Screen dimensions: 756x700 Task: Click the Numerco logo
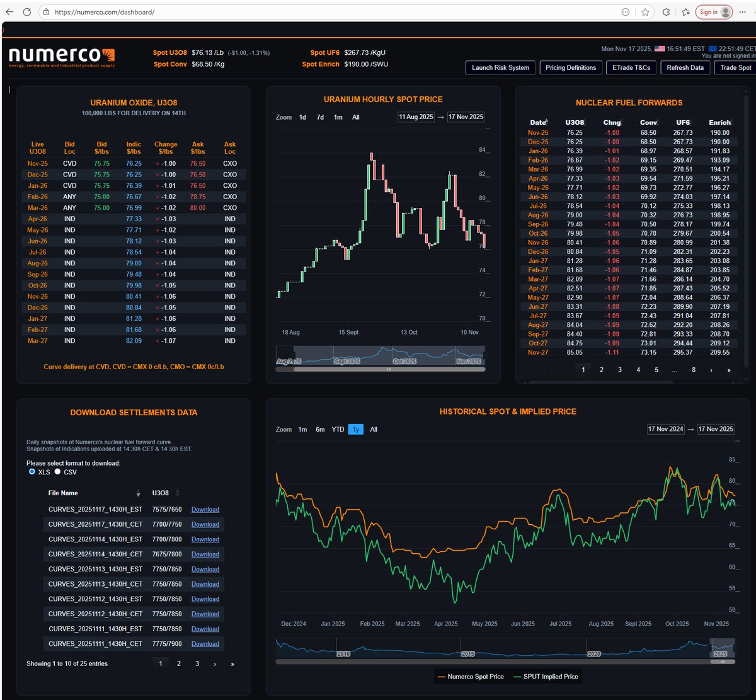pos(62,57)
